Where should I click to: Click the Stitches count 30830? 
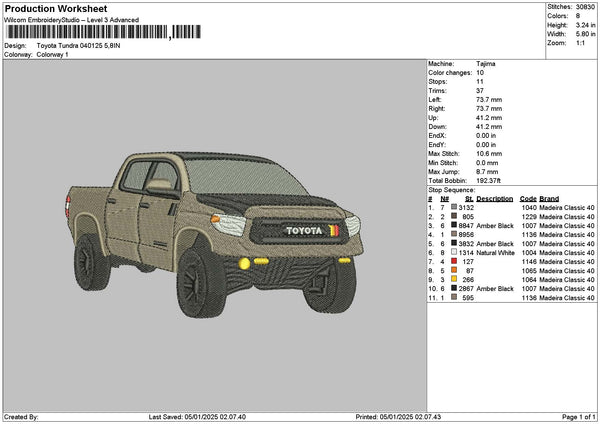(x=584, y=7)
